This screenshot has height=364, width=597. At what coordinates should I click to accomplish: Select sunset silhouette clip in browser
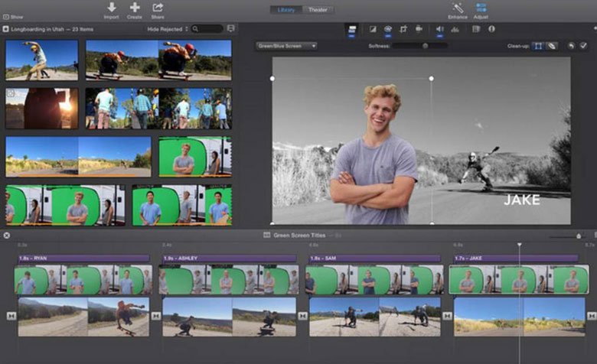42,109
